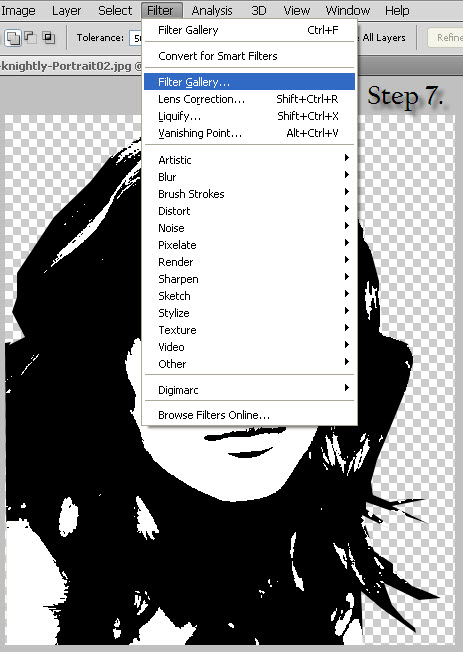Screen dimensions: 463x652
Task: Expand the Sharpen filter submenu
Action: (x=249, y=279)
